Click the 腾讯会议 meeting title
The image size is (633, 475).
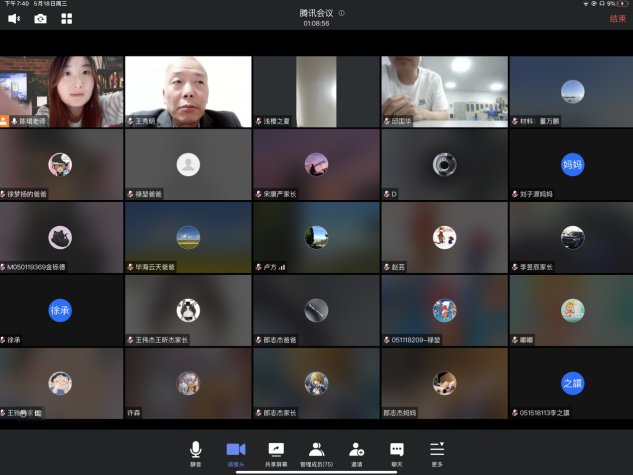click(x=316, y=13)
